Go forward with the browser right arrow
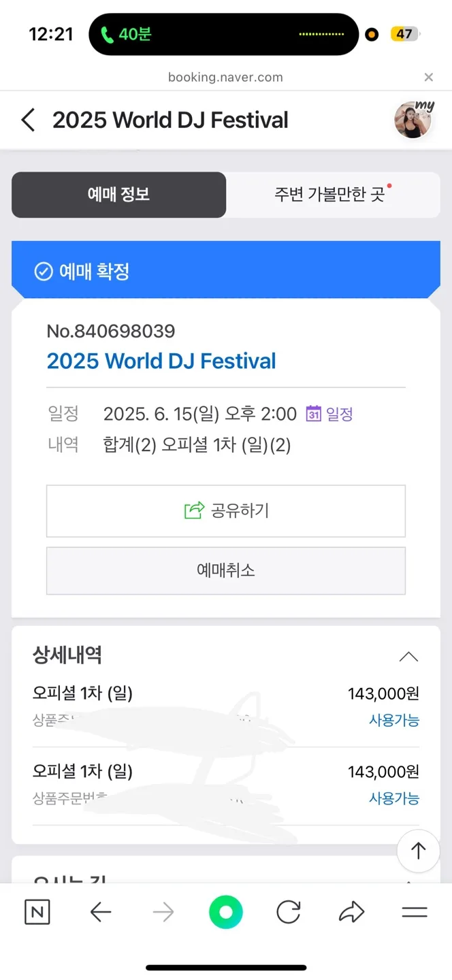Image resolution: width=452 pixels, height=980 pixels. coord(163,913)
